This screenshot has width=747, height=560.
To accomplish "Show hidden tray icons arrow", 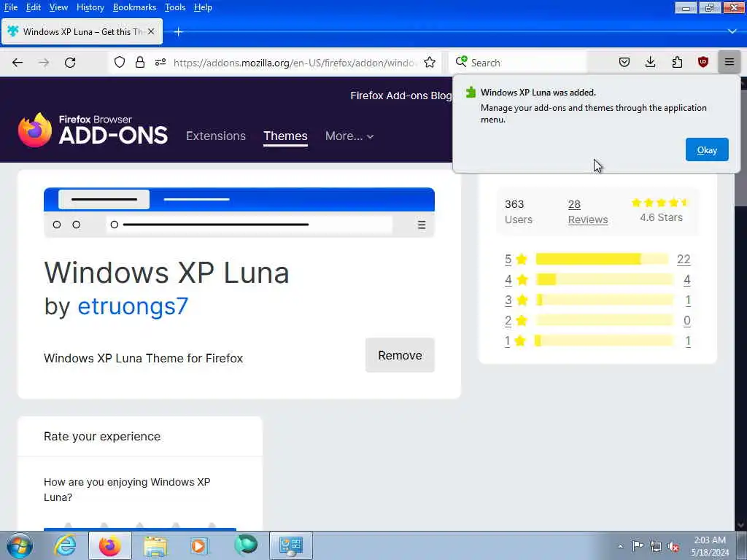I will (x=620, y=546).
